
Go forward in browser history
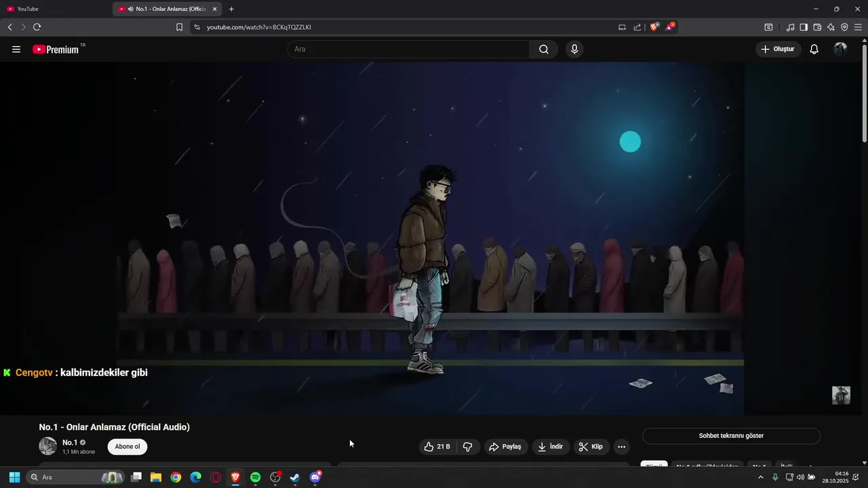[x=23, y=27]
